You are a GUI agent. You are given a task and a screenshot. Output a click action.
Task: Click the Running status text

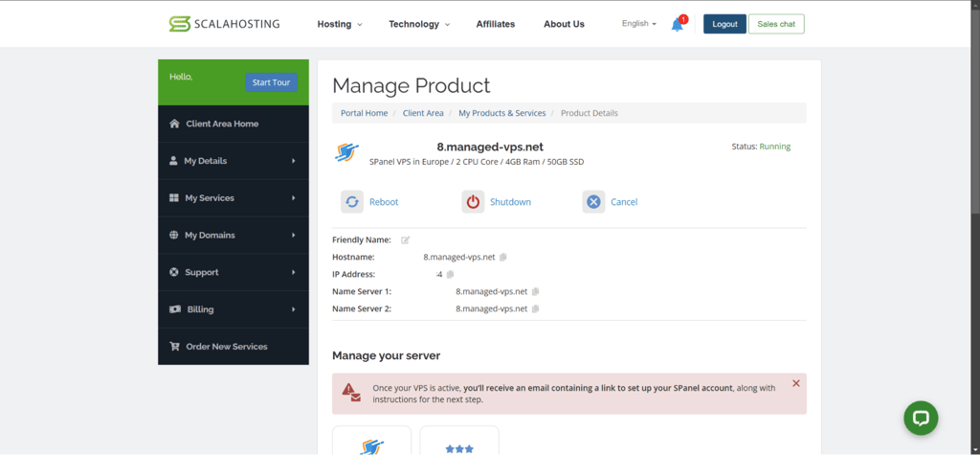coord(775,147)
